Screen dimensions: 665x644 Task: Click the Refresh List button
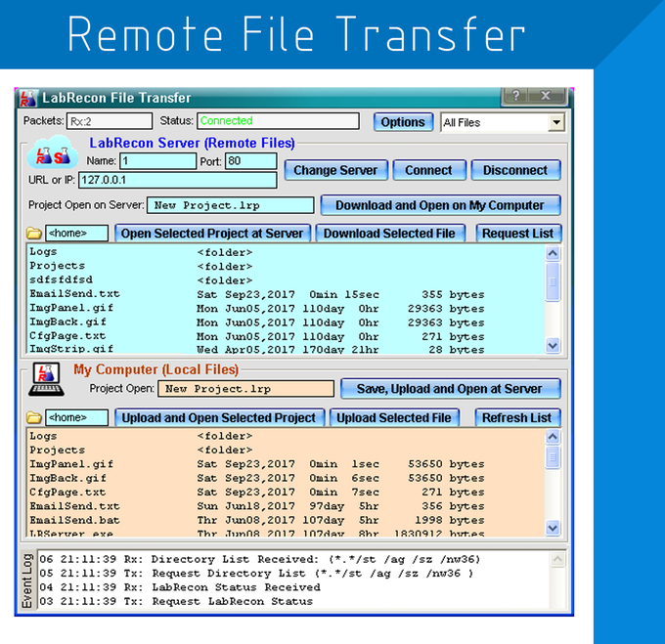(517, 417)
